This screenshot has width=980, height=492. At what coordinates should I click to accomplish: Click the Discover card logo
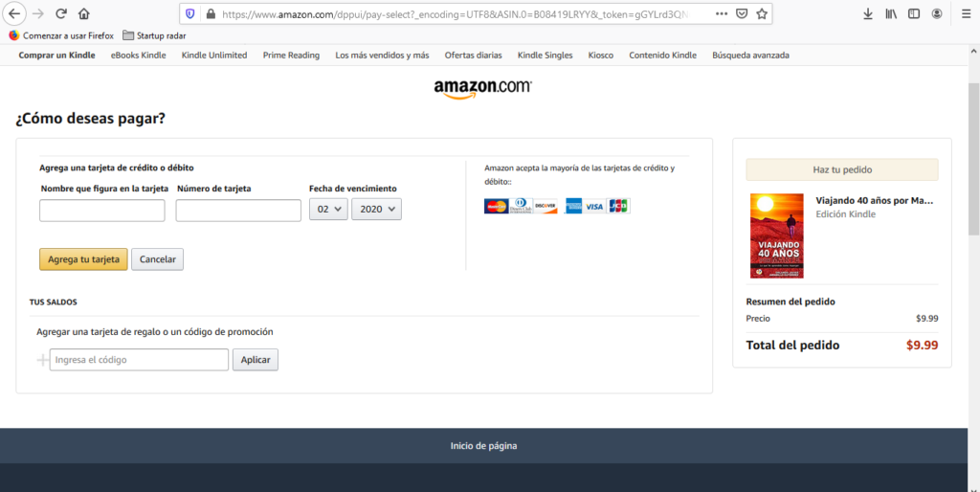point(546,206)
